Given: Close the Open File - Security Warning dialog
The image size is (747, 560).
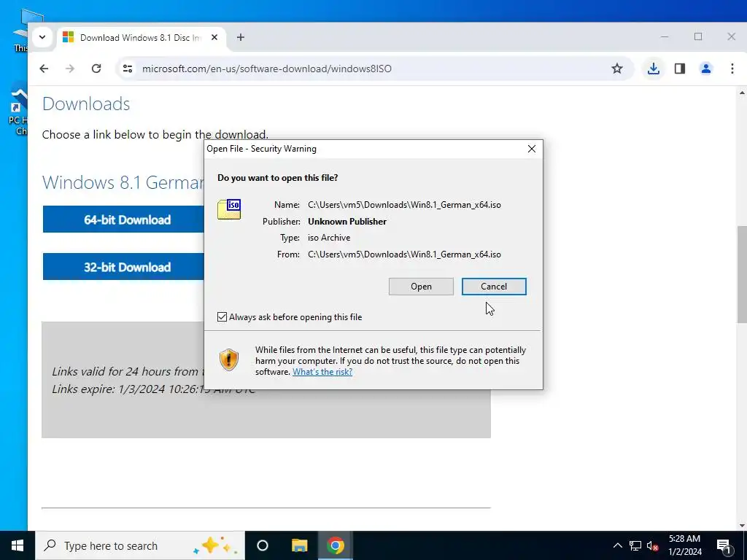Looking at the screenshot, I should tap(532, 149).
